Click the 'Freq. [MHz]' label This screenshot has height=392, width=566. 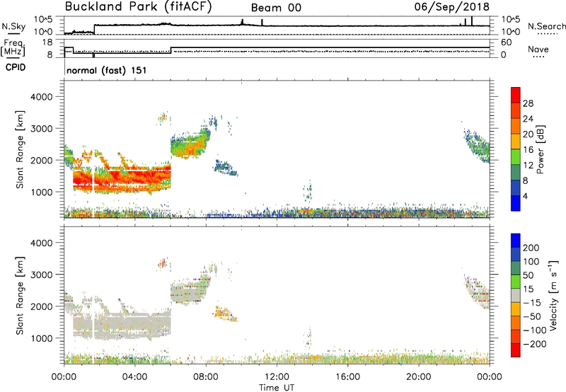tap(13, 48)
